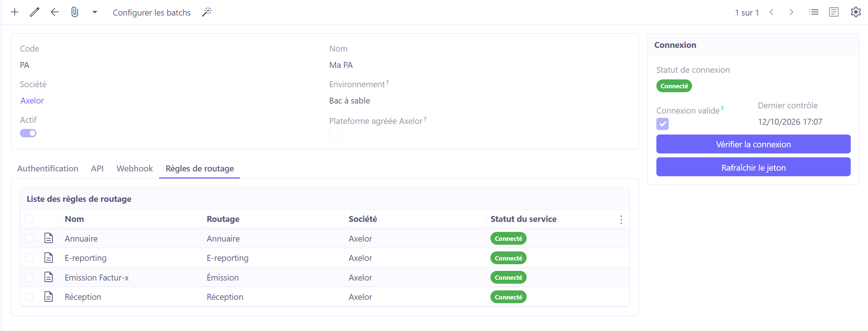This screenshot has width=868, height=331.
Task: Go to next record chevron
Action: [x=792, y=12]
